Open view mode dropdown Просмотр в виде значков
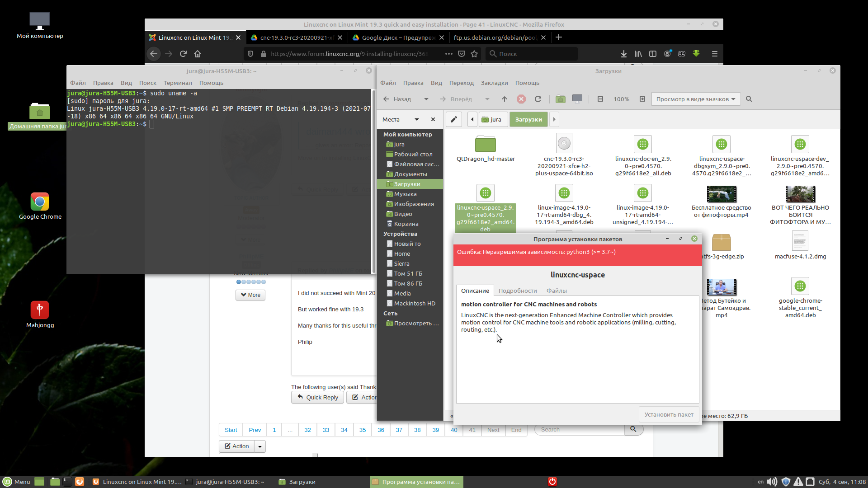 pyautogui.click(x=696, y=99)
